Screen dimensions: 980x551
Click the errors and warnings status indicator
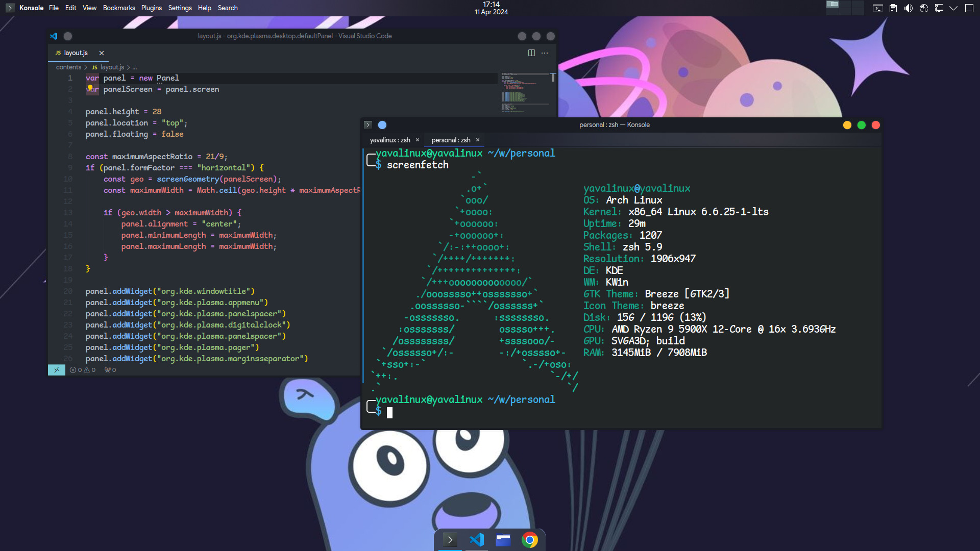83,370
